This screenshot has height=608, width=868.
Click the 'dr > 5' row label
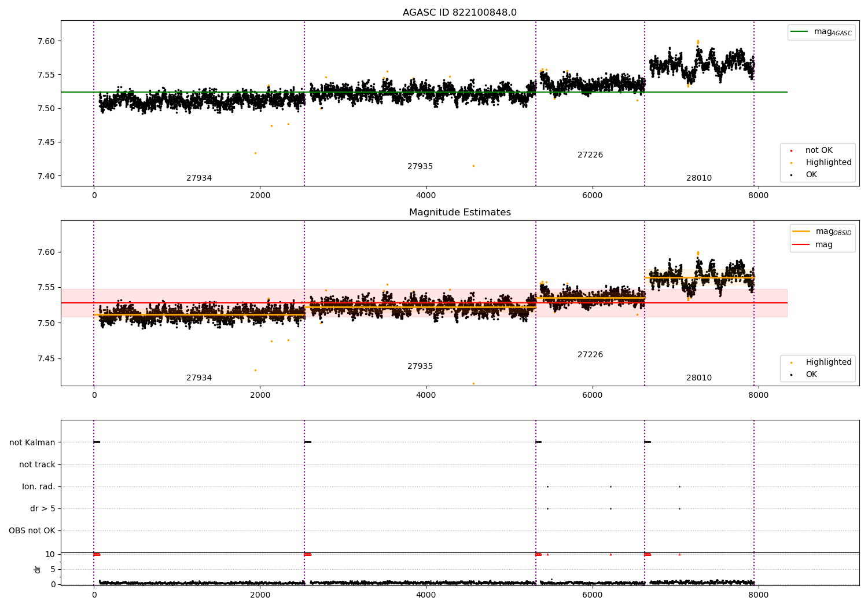[x=43, y=509]
